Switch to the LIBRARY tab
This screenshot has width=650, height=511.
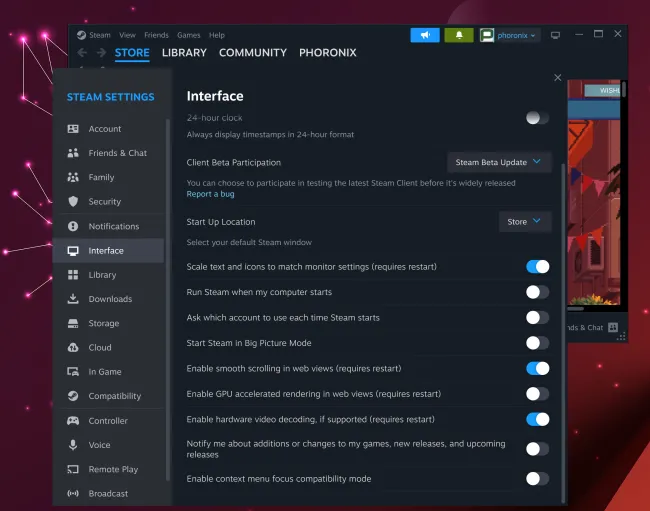click(x=184, y=53)
